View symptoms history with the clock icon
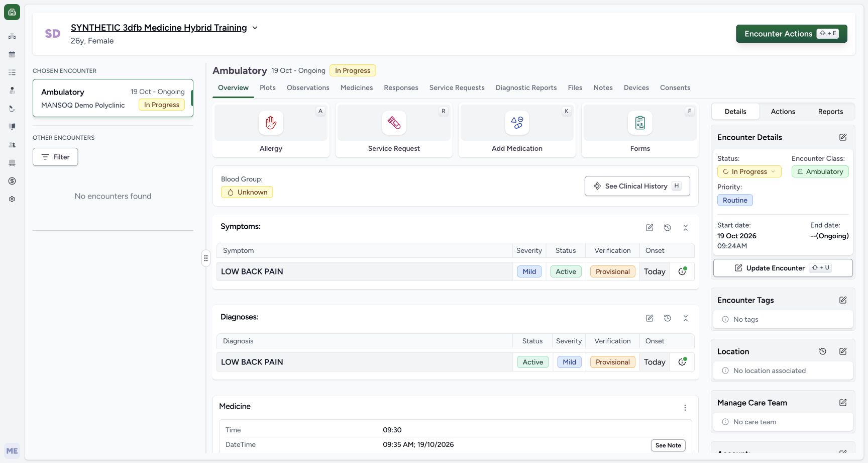 point(668,228)
